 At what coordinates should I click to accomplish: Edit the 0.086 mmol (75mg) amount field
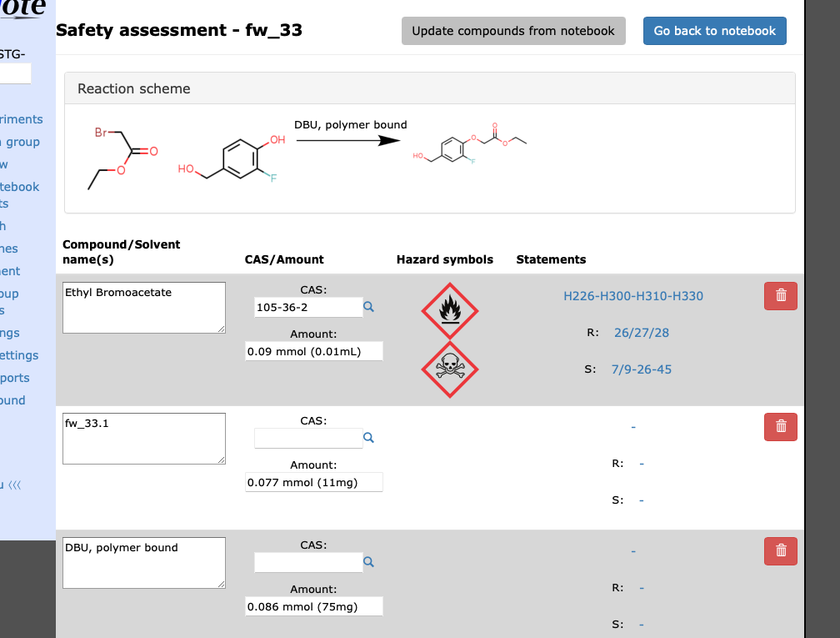coord(314,606)
